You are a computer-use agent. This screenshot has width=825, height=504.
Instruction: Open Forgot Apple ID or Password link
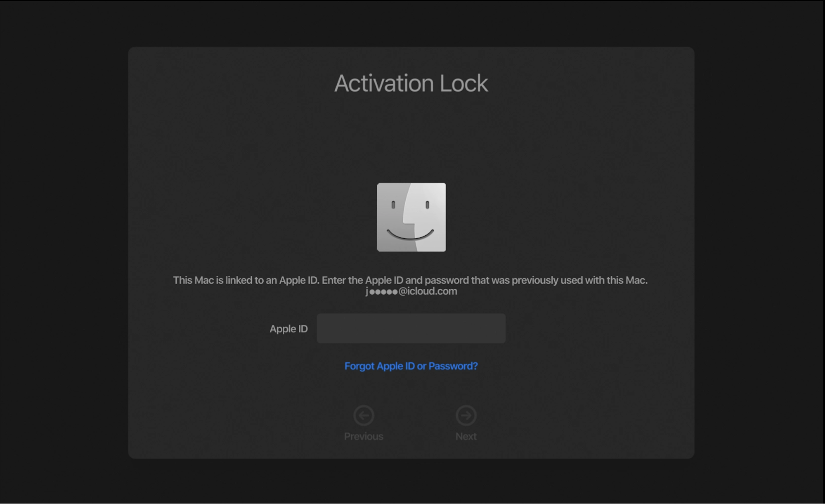click(x=411, y=366)
